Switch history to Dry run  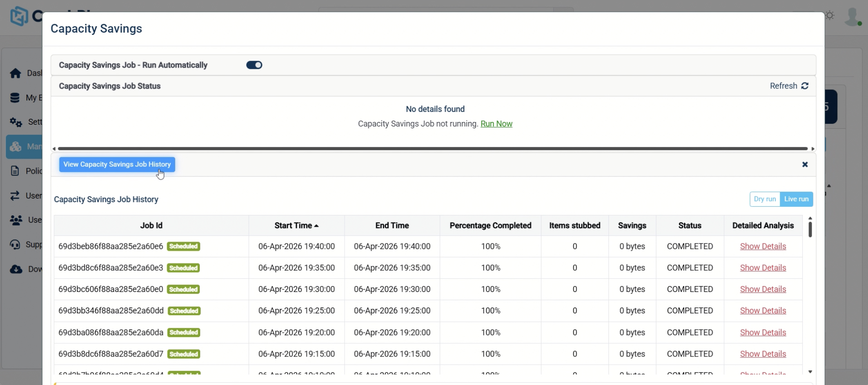(765, 199)
